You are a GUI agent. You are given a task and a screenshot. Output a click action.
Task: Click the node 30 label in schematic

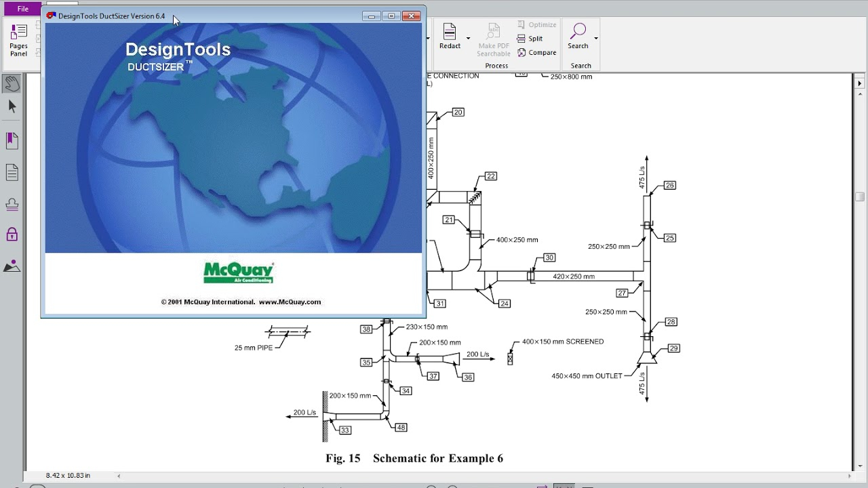pyautogui.click(x=549, y=258)
